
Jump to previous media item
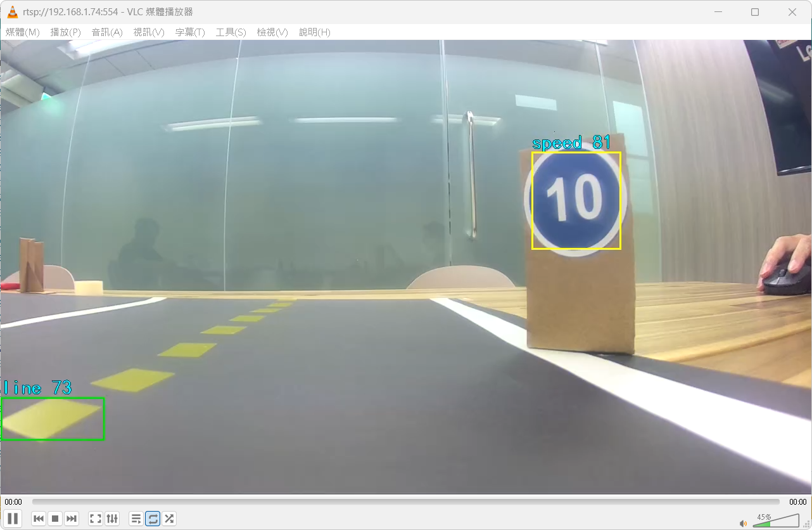pos(39,519)
